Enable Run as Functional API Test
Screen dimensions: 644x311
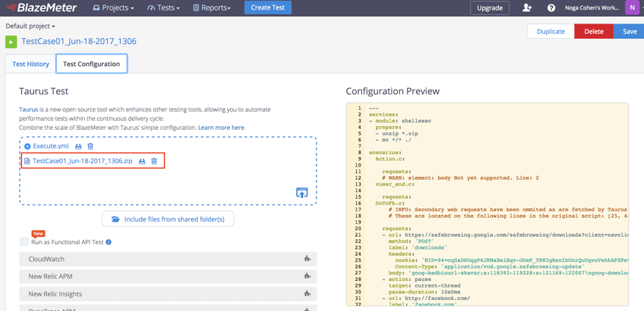24,242
